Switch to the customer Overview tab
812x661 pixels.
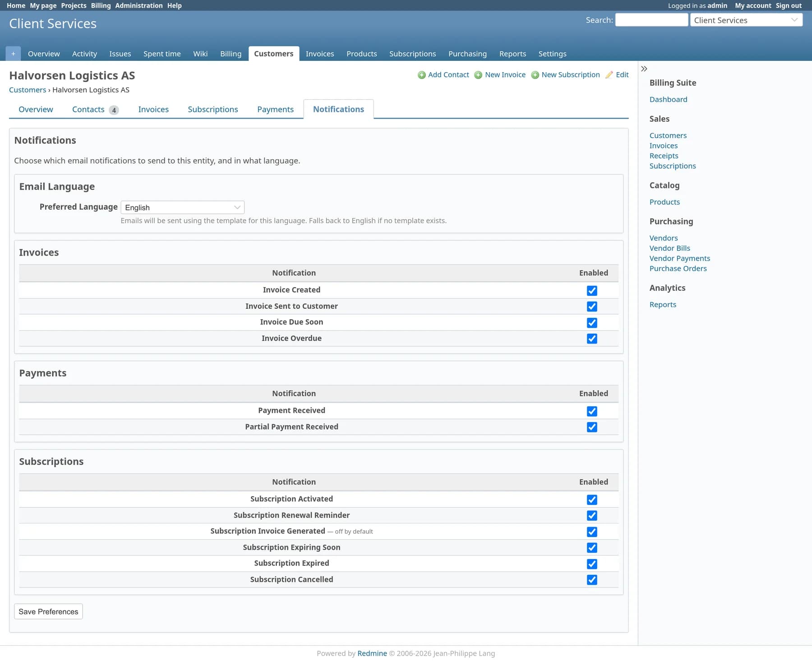click(x=36, y=110)
